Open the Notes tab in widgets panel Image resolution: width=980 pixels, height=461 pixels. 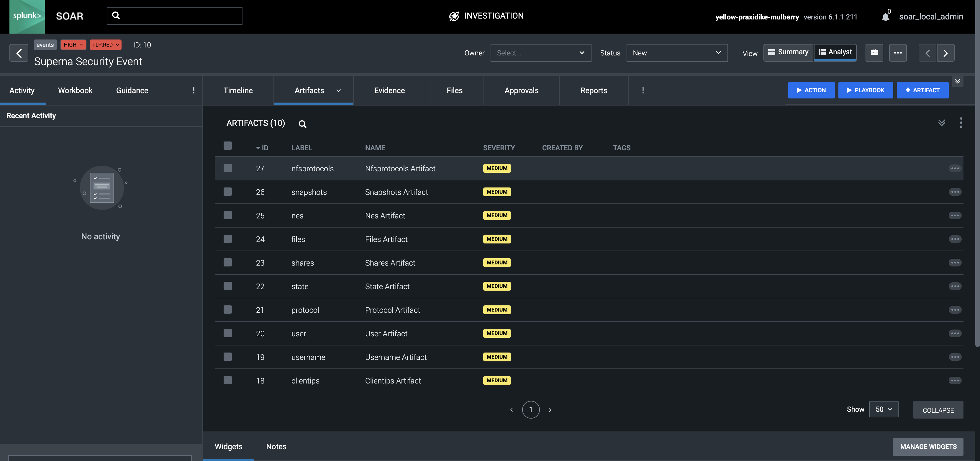(276, 447)
